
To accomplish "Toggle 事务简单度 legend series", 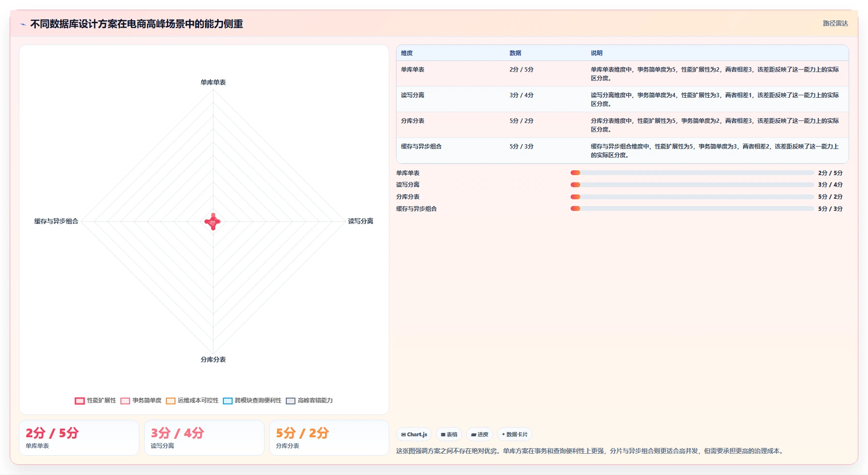I will (x=141, y=401).
